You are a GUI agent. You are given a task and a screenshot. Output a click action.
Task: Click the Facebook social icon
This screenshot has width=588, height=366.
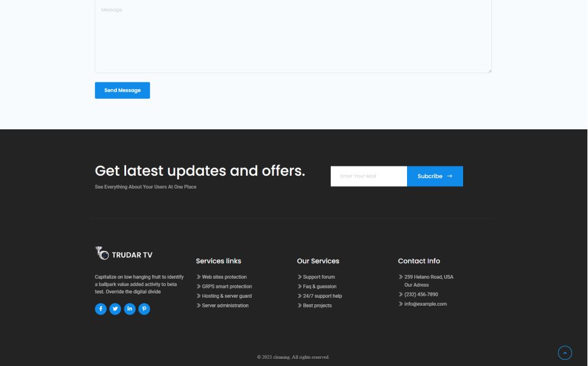(101, 309)
